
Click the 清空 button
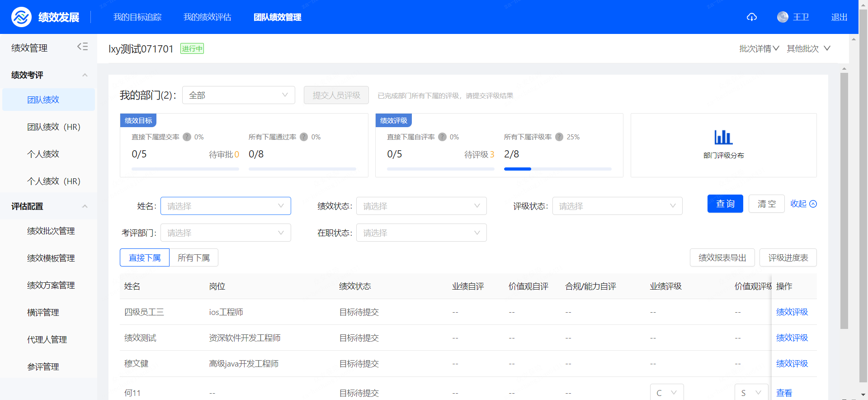tap(767, 204)
